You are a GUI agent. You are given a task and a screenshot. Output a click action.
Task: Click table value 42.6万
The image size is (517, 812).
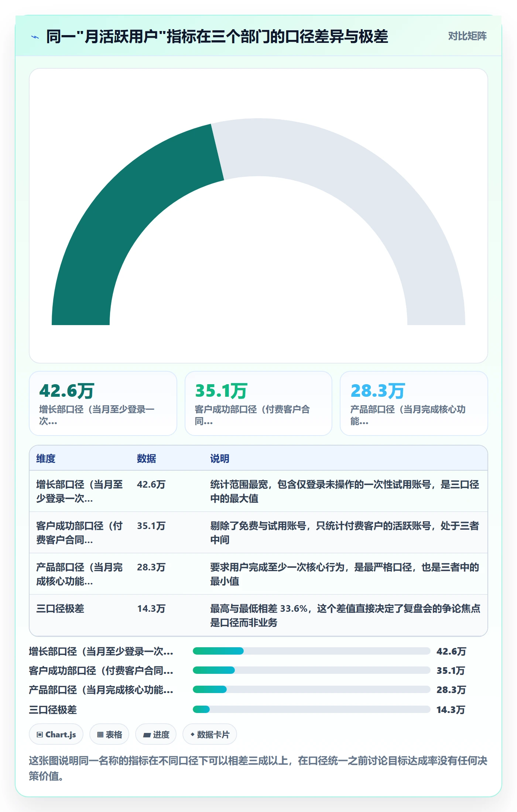pos(151,484)
